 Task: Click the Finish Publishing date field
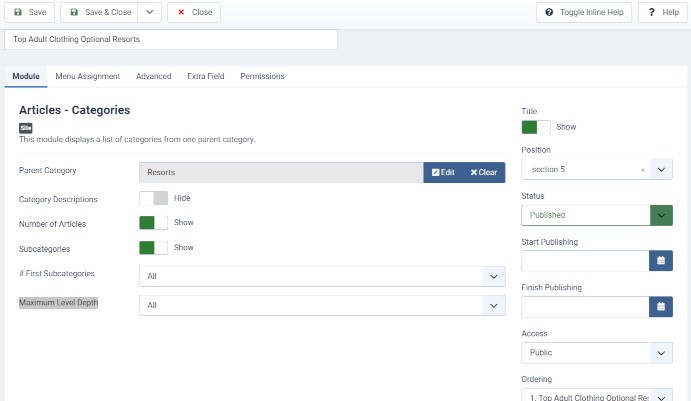pyautogui.click(x=585, y=307)
